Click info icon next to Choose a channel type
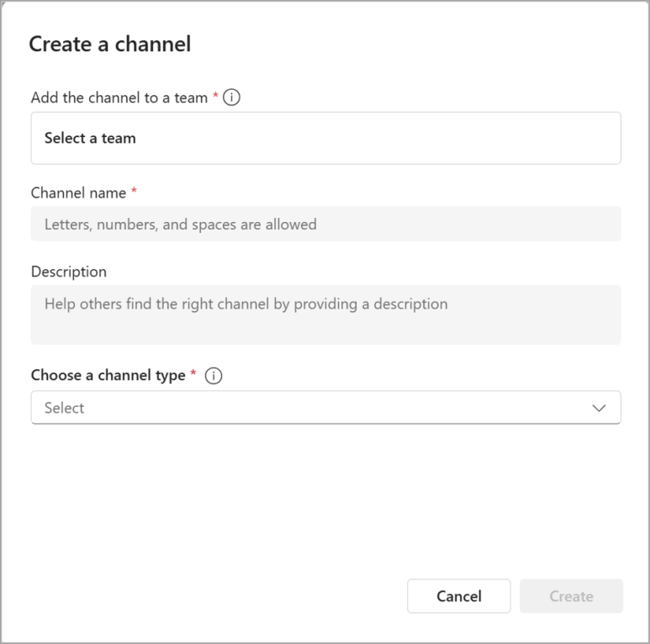Viewport: 650px width, 644px height. click(214, 376)
